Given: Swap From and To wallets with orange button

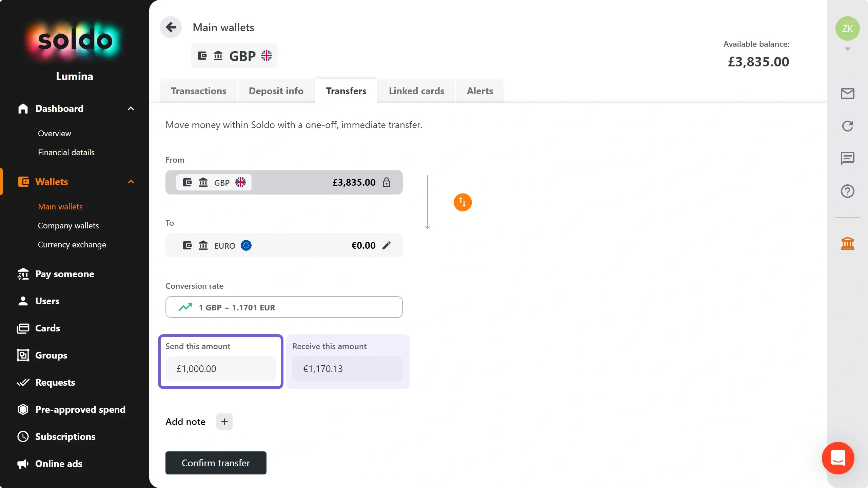Looking at the screenshot, I should click(x=462, y=202).
